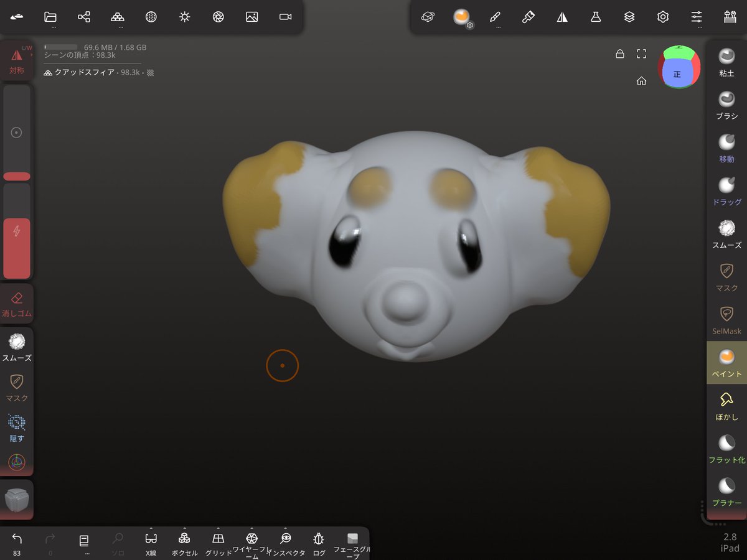
Task: Click the brush intensity slider with lightning bolt
Action: coord(17,231)
